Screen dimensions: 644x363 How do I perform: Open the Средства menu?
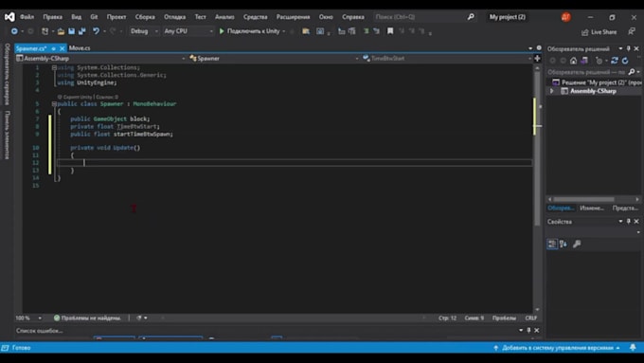[255, 17]
